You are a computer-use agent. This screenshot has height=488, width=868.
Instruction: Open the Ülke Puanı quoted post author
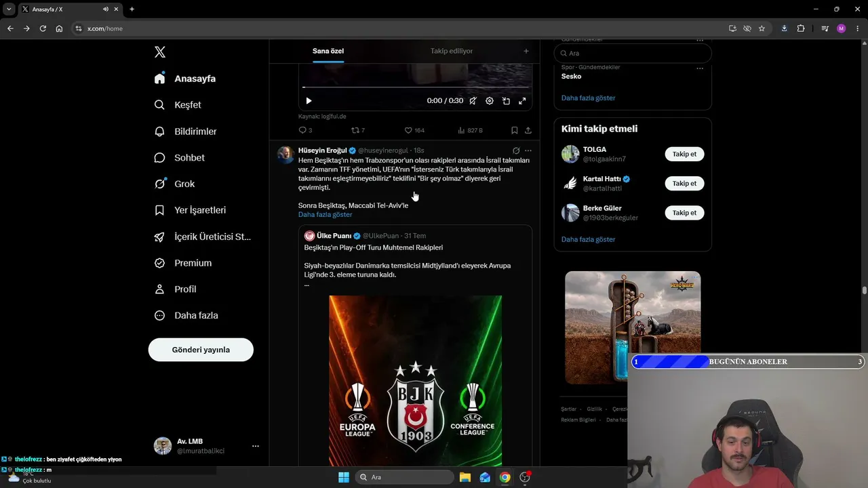pos(334,236)
